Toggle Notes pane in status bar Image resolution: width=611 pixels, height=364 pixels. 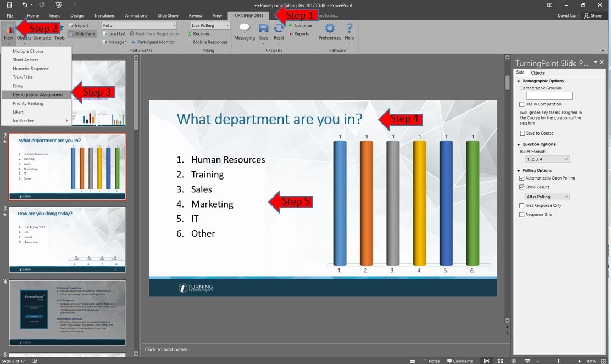[431, 361]
